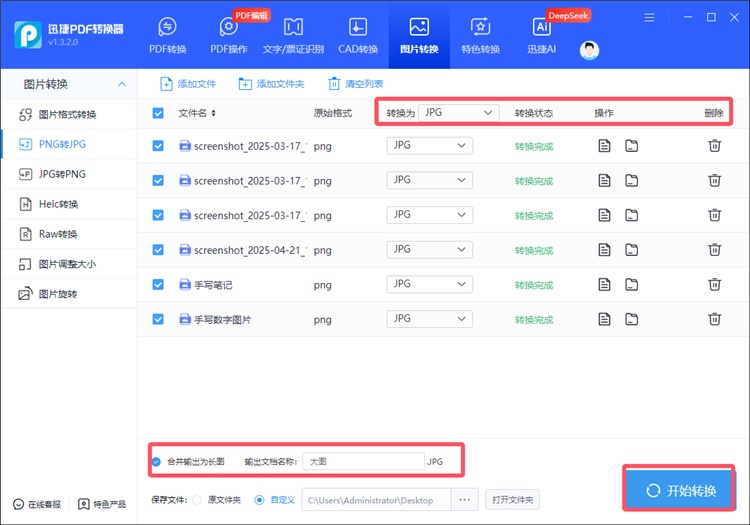Open format dropdown for second screenshot_2025-03-17 row
This screenshot has height=525, width=750.
pyautogui.click(x=430, y=180)
